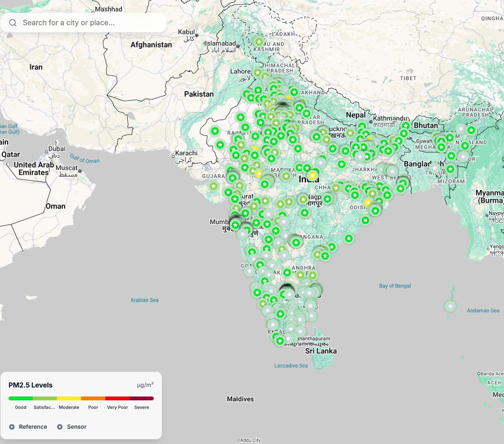Screen dimensions: 504x444
Task: Click the 'Sri Lanka' label
Action: 321,351
